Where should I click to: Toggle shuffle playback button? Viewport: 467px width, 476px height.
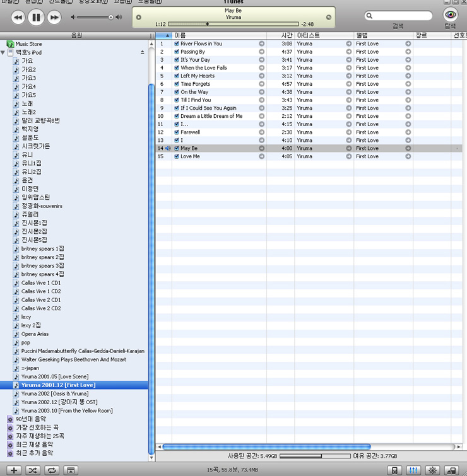point(33,470)
